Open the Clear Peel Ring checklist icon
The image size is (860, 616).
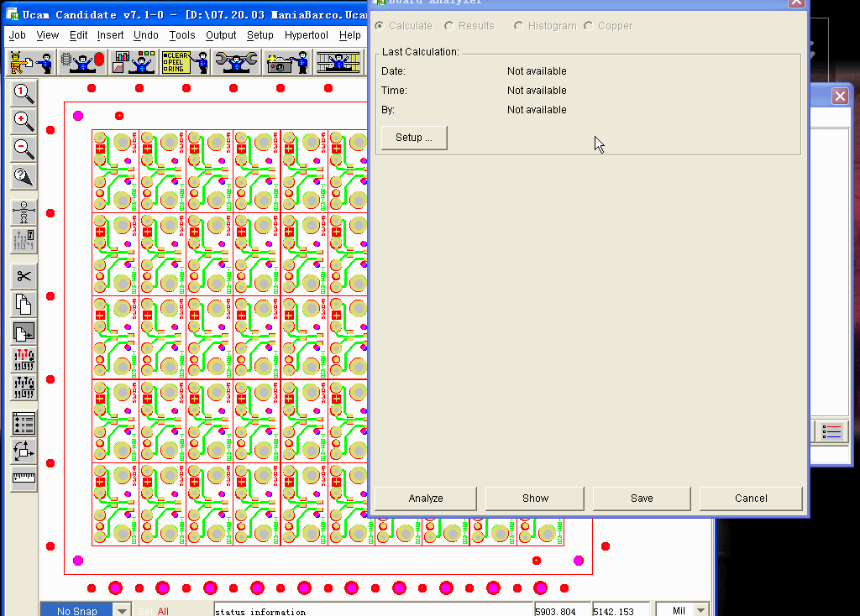point(185,62)
